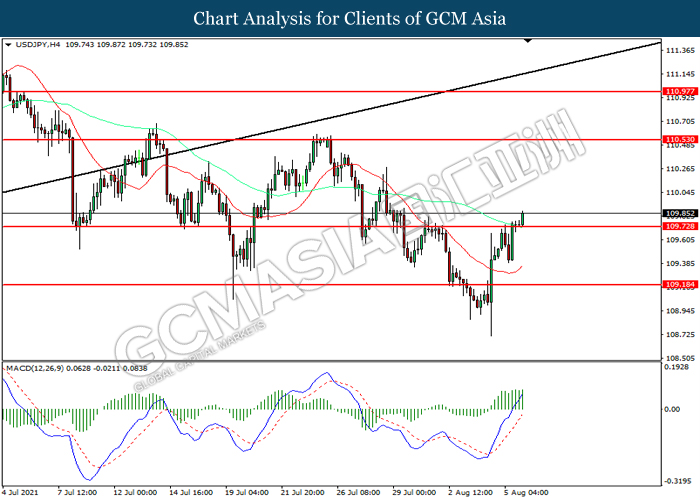This screenshot has height=500, width=700.
Task: Click the 5 Aug 04:00 time label
Action: point(527,492)
